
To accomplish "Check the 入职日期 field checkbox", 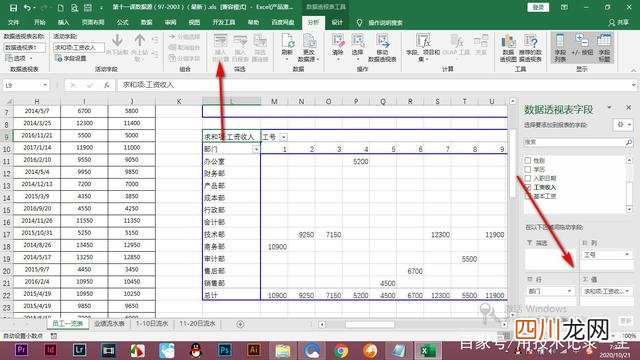I will [528, 178].
